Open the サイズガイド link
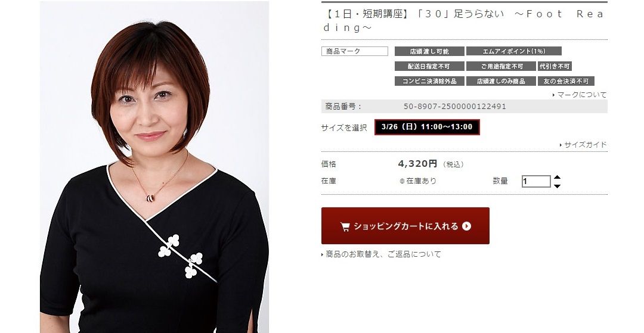The height and width of the screenshot is (333, 644). point(583,145)
